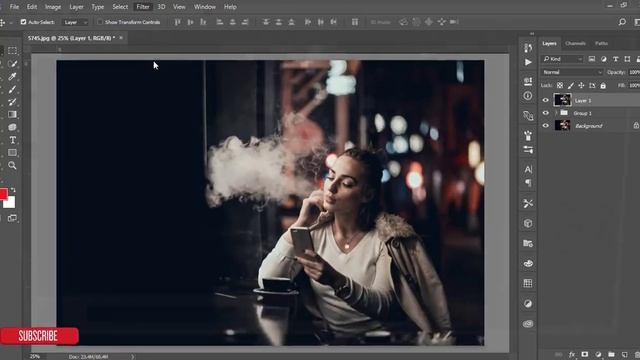Image resolution: width=640 pixels, height=360 pixels.
Task: Open the Character panel icon
Action: (528, 169)
